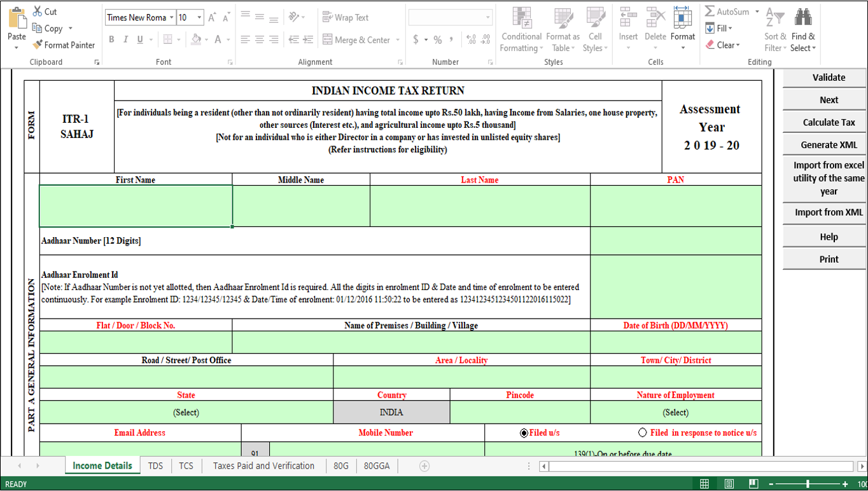Click the comma style icon
This screenshot has height=491, width=868.
click(x=452, y=39)
